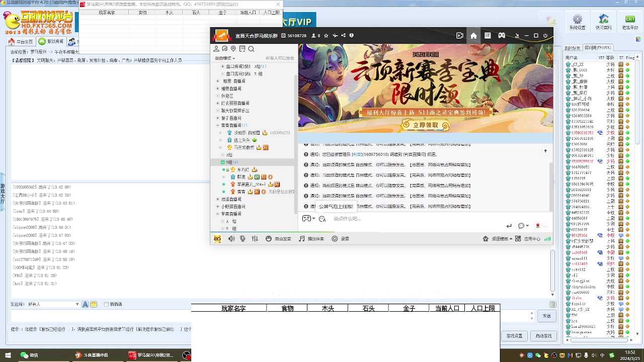
Task: Click the 发送 send button in game platform
Action: [546, 316]
